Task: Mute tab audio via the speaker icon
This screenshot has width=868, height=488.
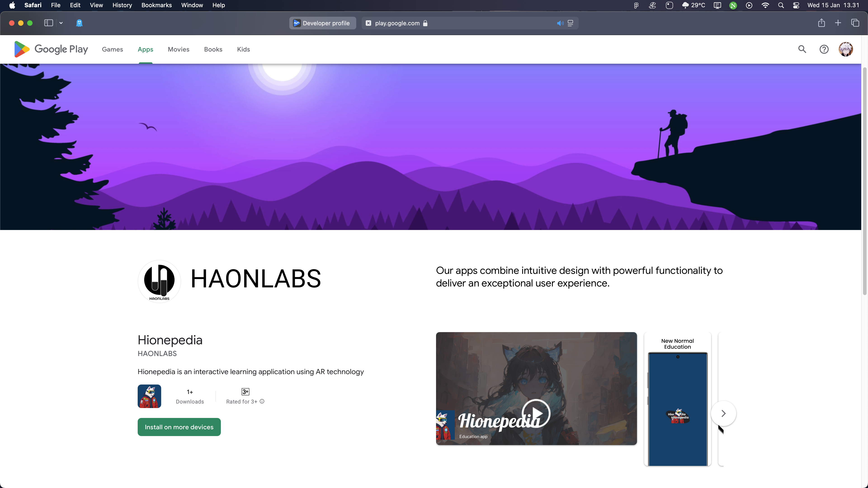Action: 560,23
